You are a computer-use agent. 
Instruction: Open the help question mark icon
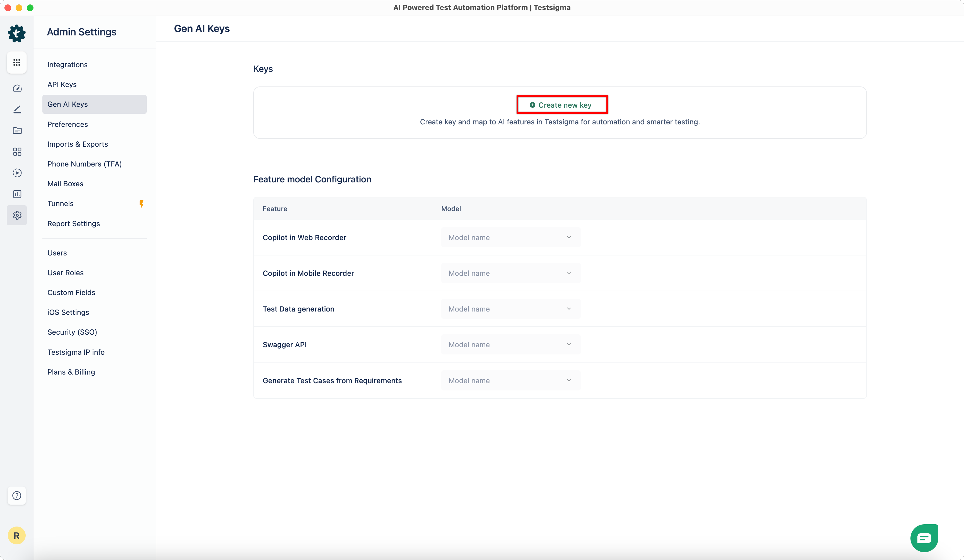16,496
